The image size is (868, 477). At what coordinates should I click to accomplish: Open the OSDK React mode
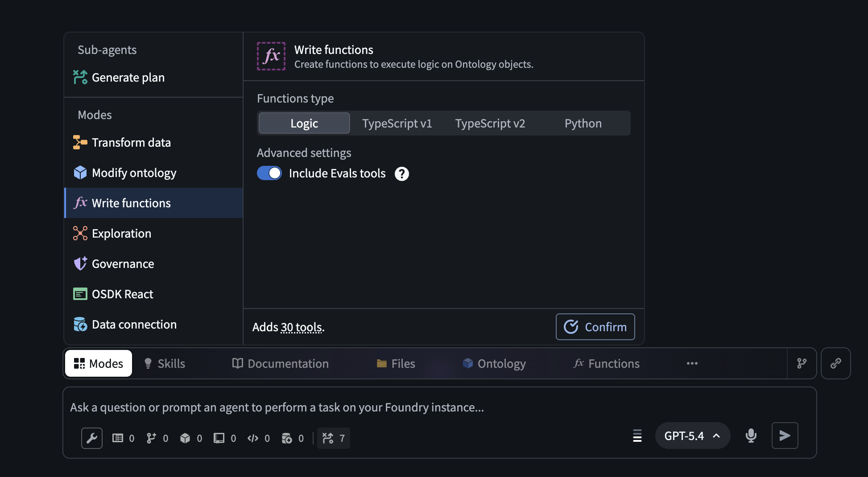[x=122, y=293]
